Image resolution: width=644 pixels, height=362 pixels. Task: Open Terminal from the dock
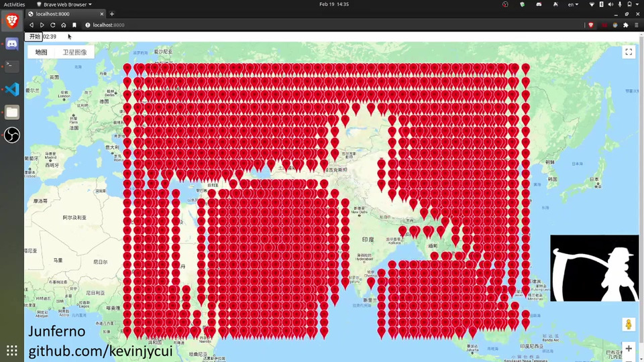click(x=12, y=66)
